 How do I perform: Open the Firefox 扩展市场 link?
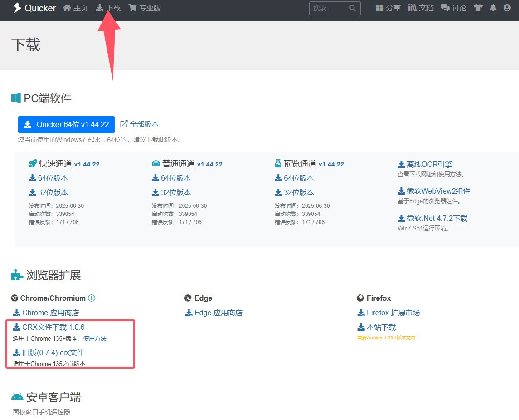pos(388,313)
